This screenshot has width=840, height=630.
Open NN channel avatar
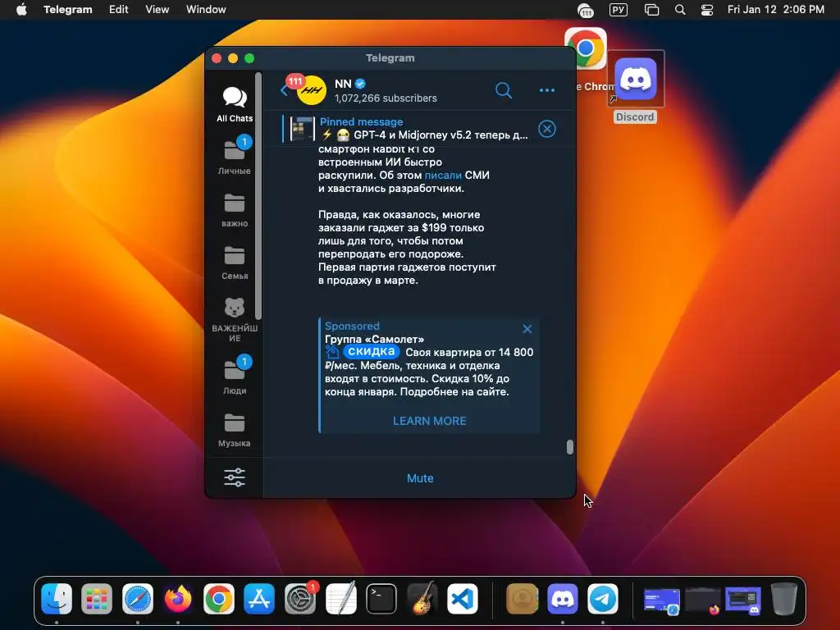[x=311, y=90]
